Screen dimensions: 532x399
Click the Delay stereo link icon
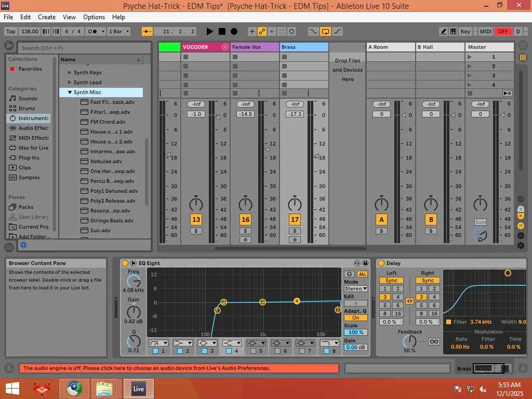point(409,301)
